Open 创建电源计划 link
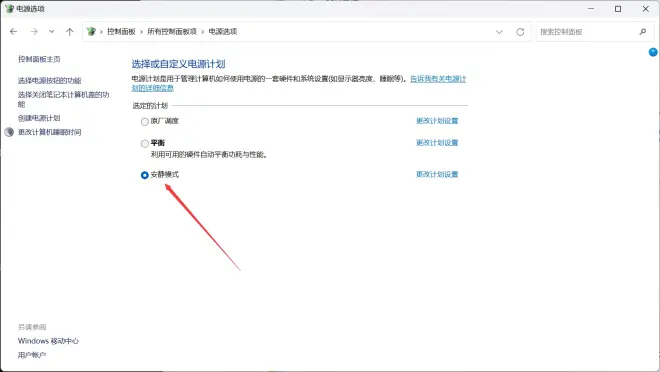 tap(39, 118)
